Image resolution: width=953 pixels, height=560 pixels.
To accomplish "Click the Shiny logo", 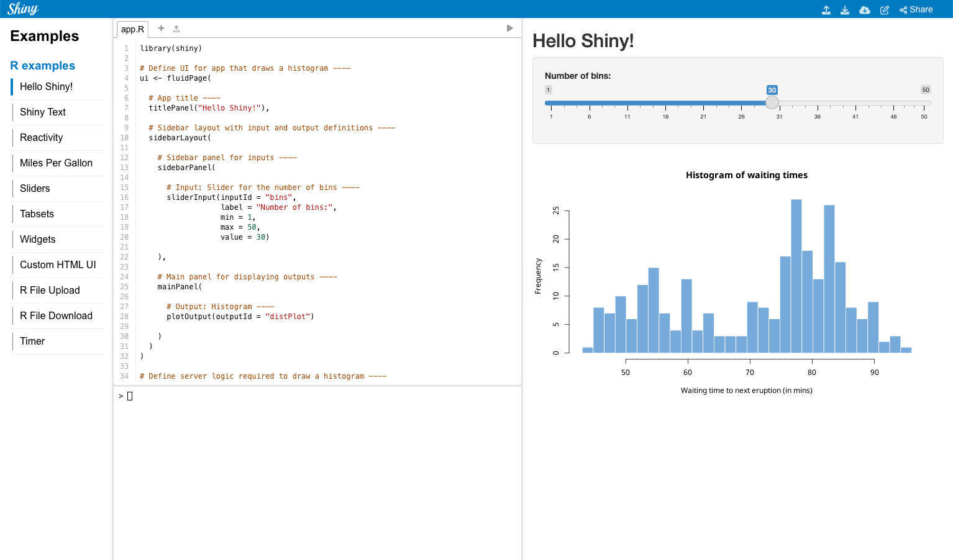I will [x=23, y=9].
